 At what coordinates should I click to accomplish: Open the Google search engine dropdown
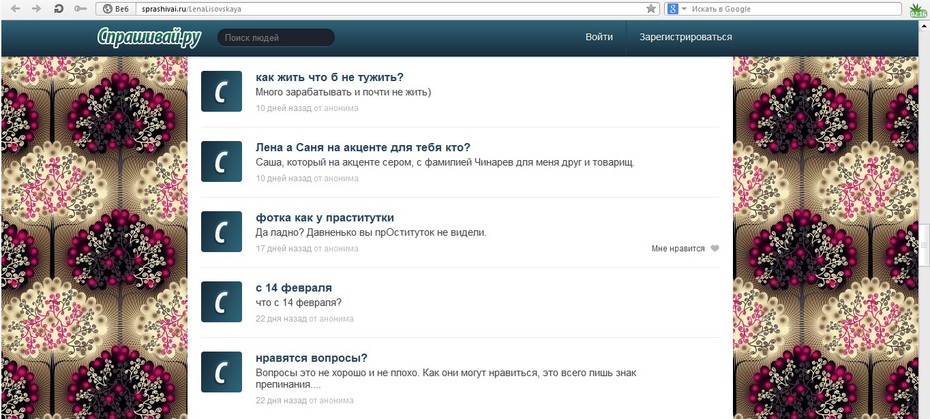677,9
